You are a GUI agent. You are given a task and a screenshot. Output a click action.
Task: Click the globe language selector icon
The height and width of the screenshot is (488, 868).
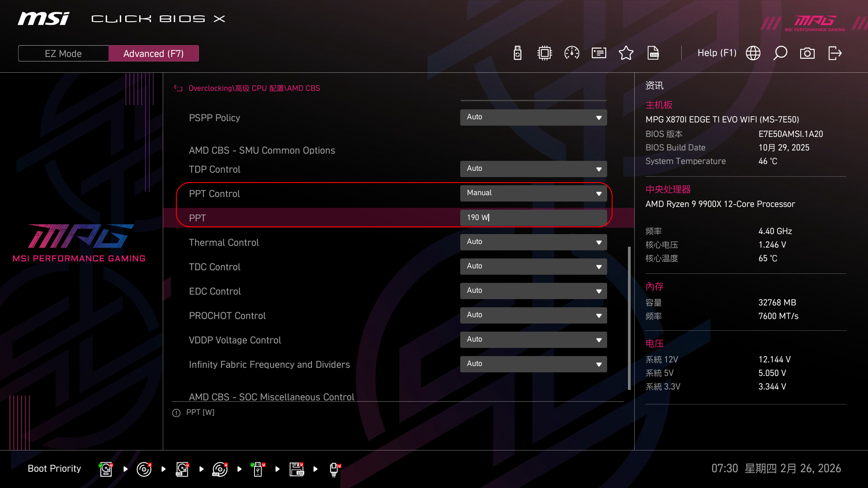[753, 53]
